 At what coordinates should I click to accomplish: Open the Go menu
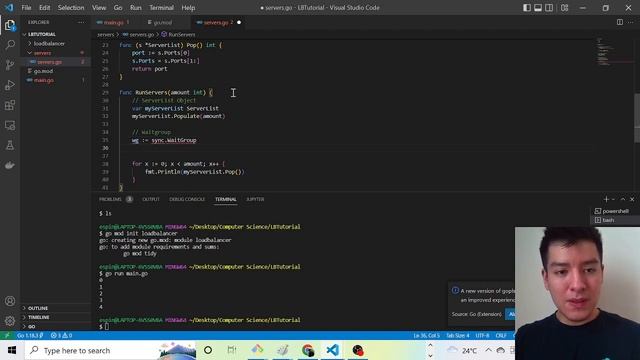[118, 8]
